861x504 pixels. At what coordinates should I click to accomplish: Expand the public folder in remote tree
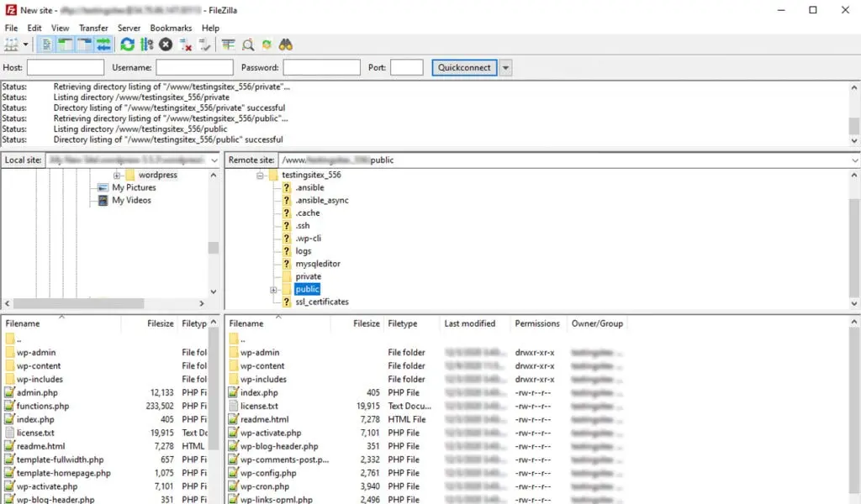pos(272,289)
